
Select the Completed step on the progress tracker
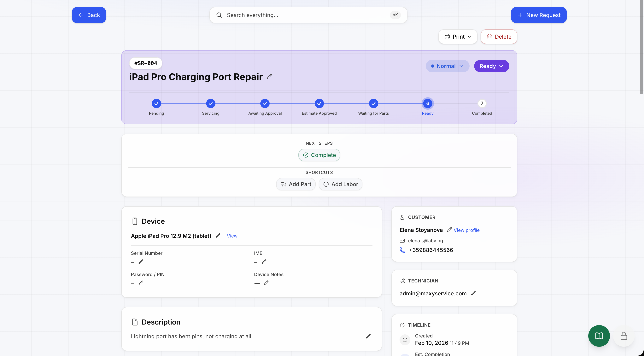482,103
